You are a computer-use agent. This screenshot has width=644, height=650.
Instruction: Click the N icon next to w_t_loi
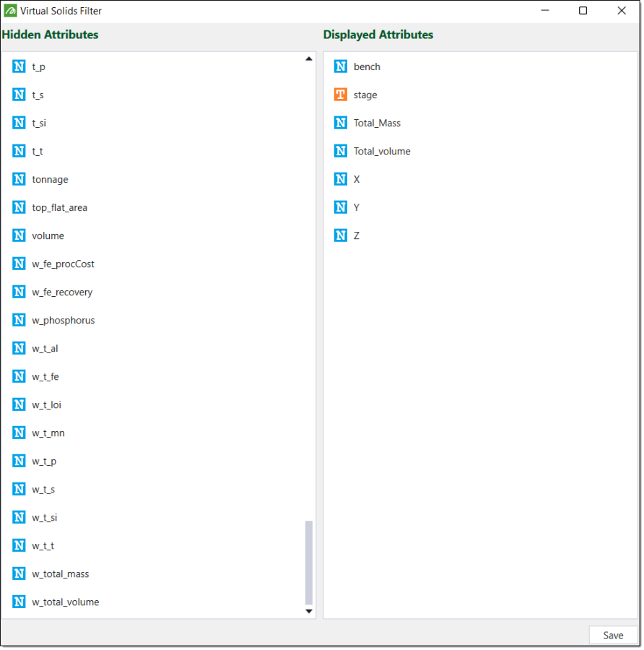pyautogui.click(x=19, y=404)
